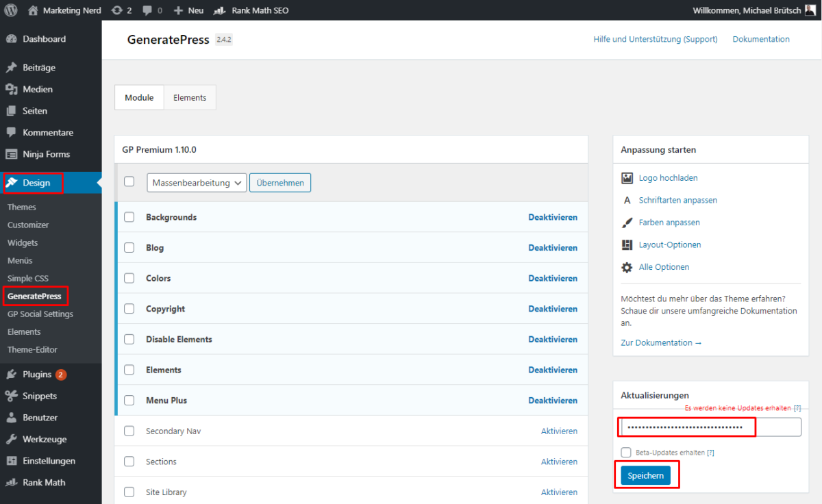Click the Alle Optionen gear icon
The height and width of the screenshot is (504, 822).
pos(627,267)
